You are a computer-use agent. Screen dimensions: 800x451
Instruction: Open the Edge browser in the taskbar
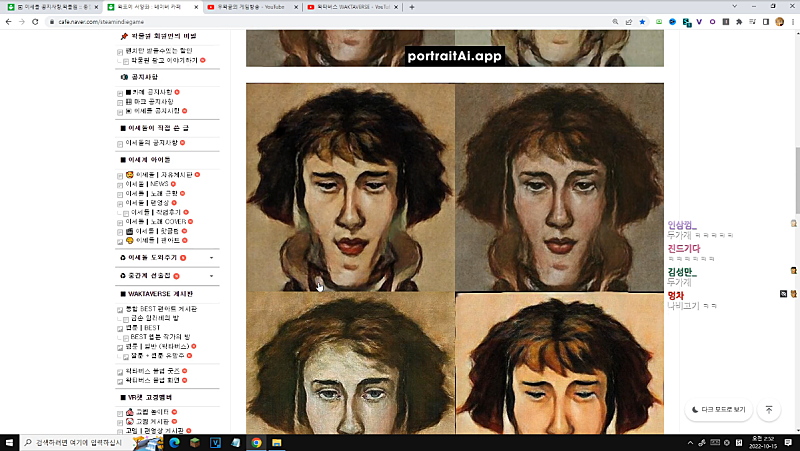173,442
